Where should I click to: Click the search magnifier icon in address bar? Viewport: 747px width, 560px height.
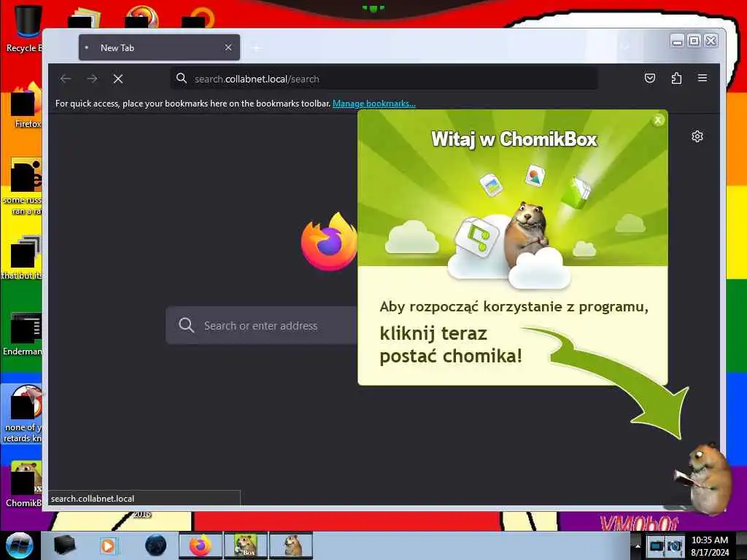coord(182,78)
